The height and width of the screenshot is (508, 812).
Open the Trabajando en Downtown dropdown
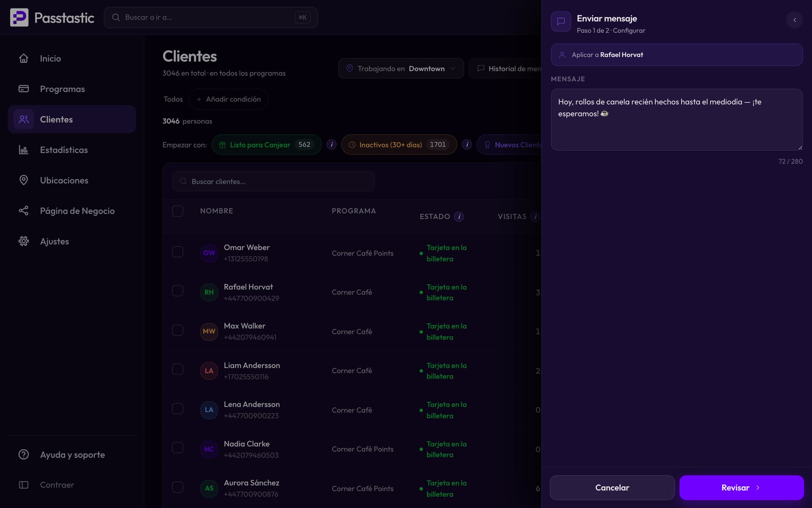click(401, 68)
